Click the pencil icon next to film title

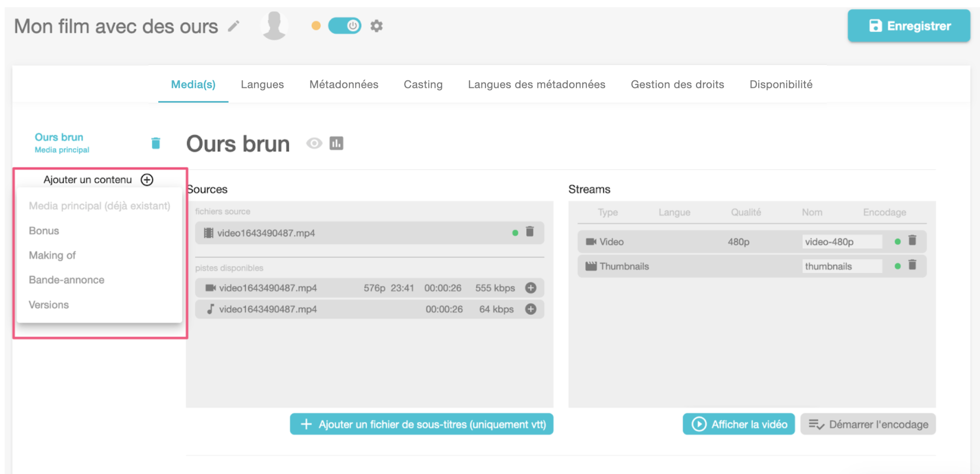234,27
